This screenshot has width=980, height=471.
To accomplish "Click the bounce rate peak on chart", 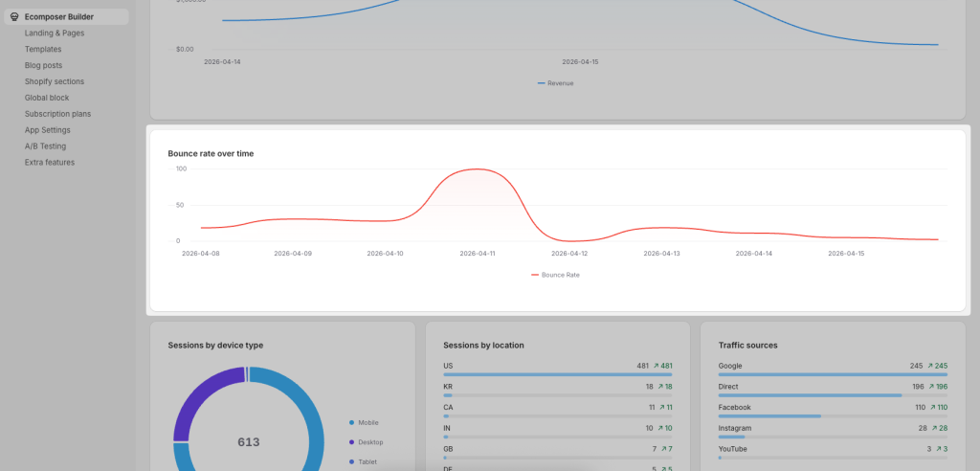I will tap(476, 169).
